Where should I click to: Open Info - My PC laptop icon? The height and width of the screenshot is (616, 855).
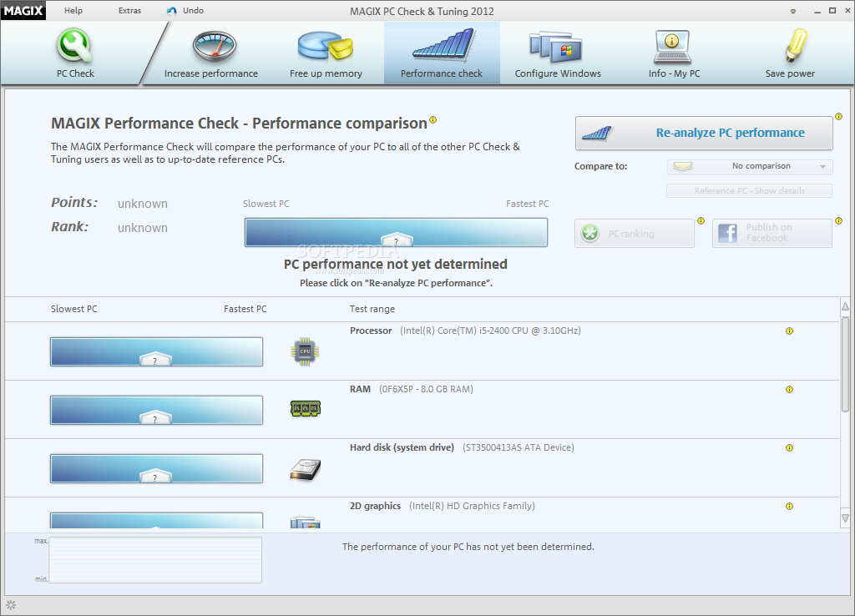point(672,47)
